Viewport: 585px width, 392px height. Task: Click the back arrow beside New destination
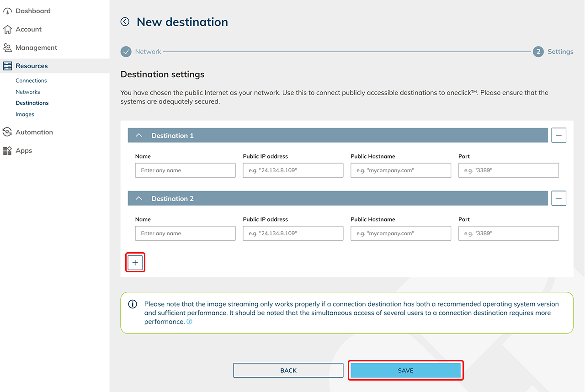(x=125, y=22)
